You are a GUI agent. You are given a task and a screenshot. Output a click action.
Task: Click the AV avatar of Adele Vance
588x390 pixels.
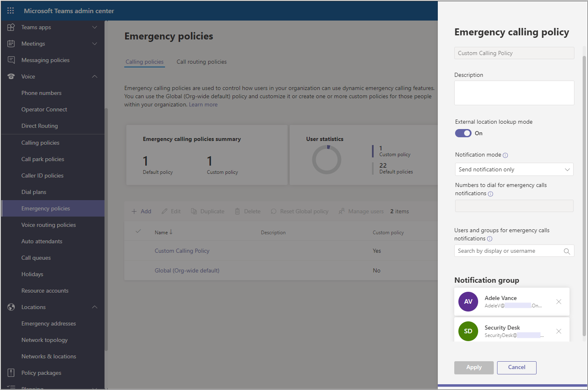[x=468, y=302]
